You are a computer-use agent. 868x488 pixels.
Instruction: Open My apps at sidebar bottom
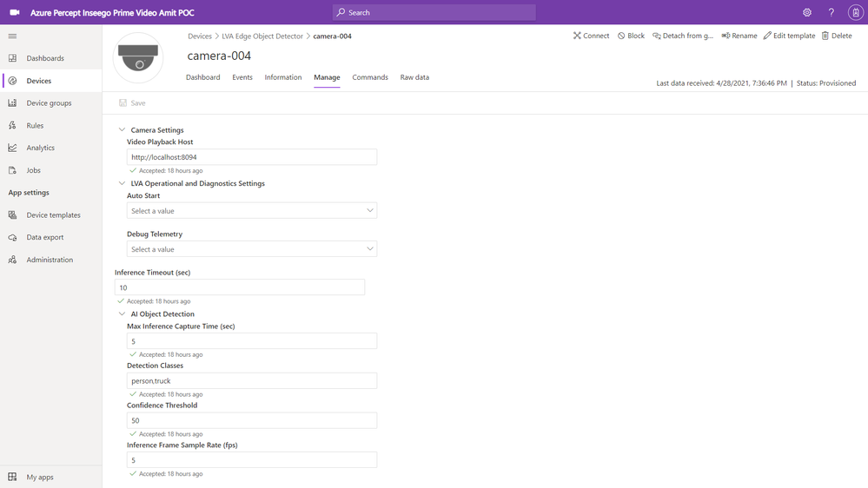coord(51,477)
